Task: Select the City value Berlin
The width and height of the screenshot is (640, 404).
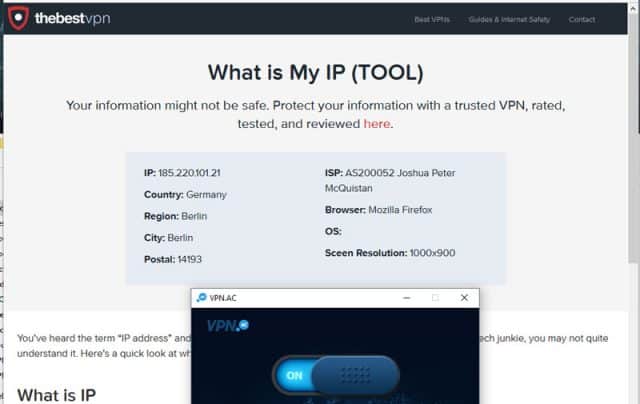Action: [x=180, y=238]
